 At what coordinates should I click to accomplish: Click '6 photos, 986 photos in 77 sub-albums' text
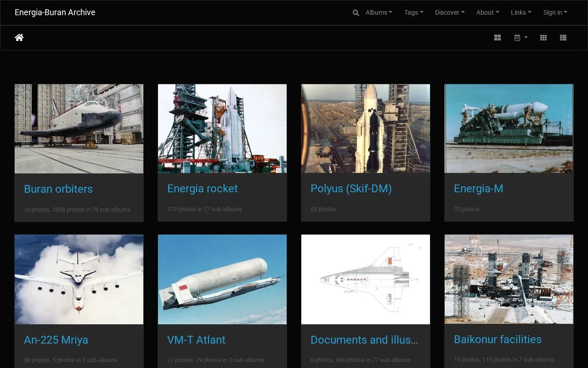[361, 360]
